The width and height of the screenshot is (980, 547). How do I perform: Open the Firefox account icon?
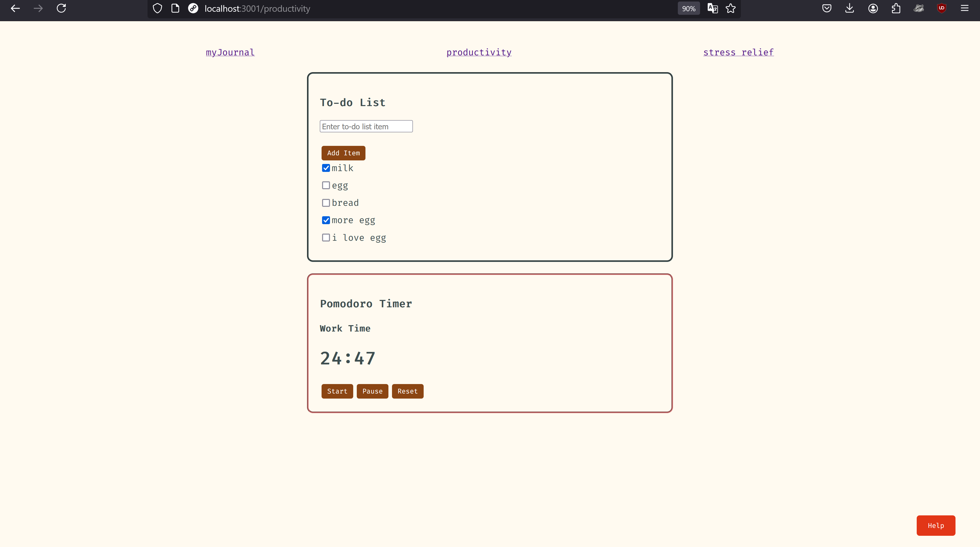[x=873, y=8]
